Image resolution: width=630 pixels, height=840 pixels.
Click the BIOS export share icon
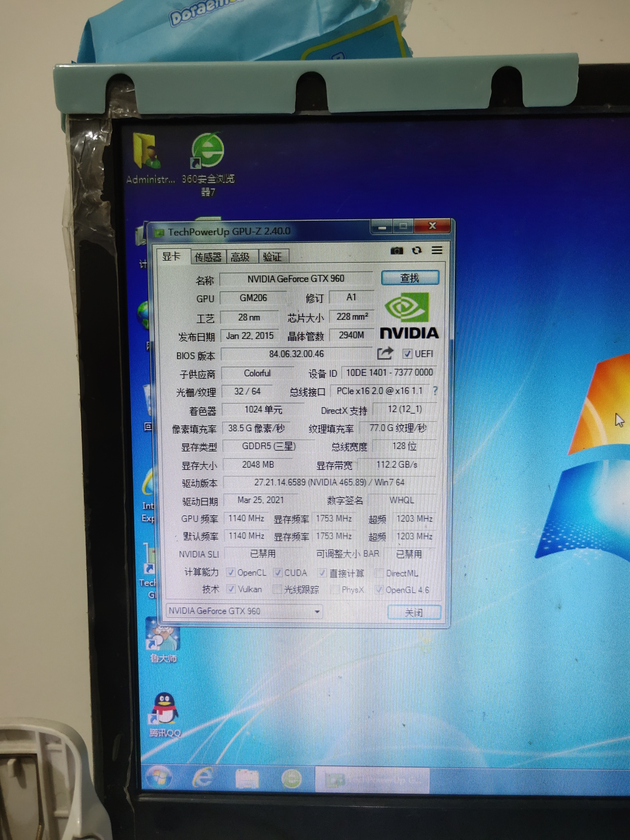click(x=385, y=353)
